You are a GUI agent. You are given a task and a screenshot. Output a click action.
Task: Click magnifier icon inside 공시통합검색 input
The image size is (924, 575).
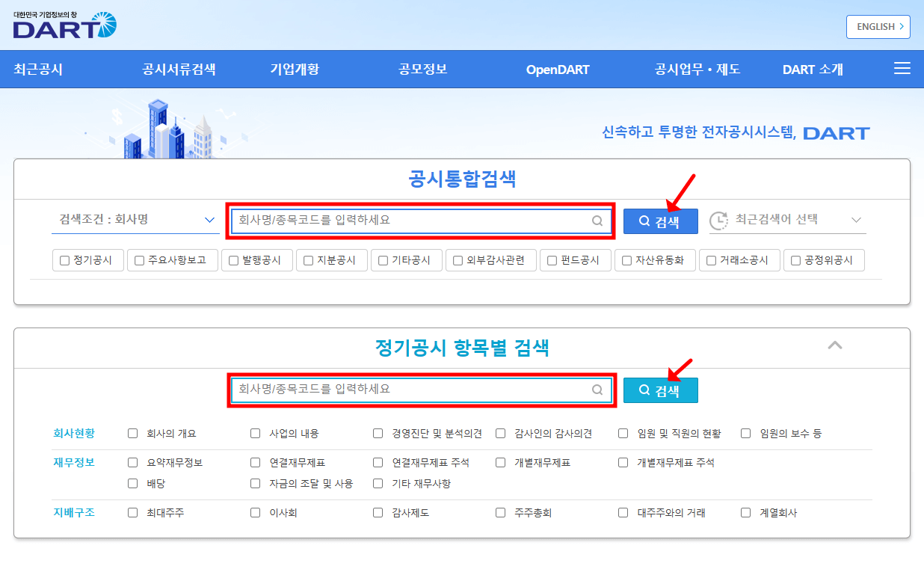597,221
